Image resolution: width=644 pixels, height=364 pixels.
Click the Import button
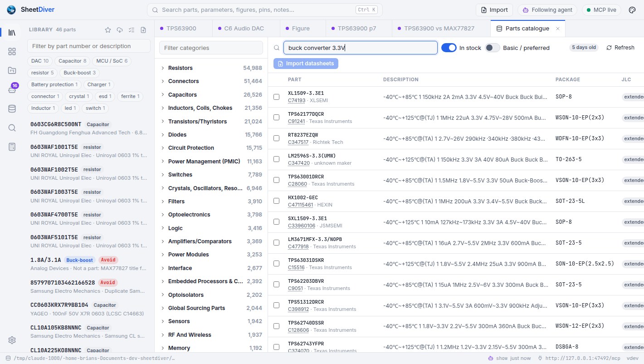[x=494, y=10]
